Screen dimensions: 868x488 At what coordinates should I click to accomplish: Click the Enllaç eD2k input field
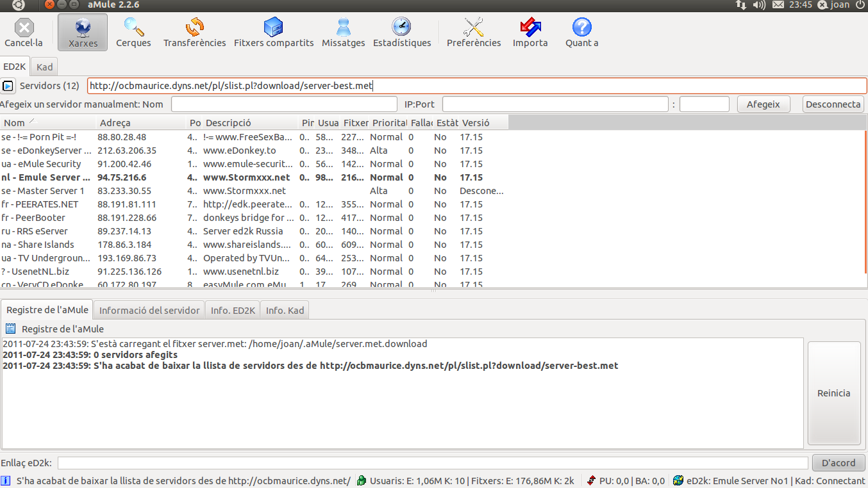pos(433,463)
